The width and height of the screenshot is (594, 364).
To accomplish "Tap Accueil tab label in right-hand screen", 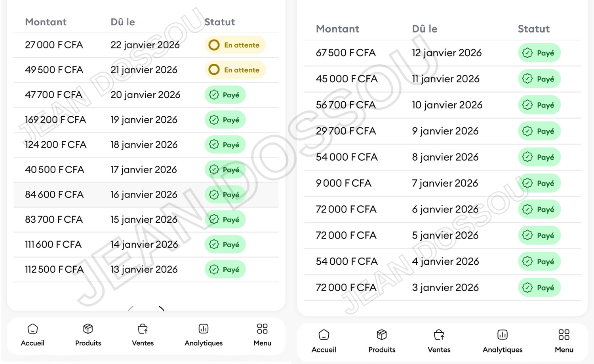I will (324, 350).
